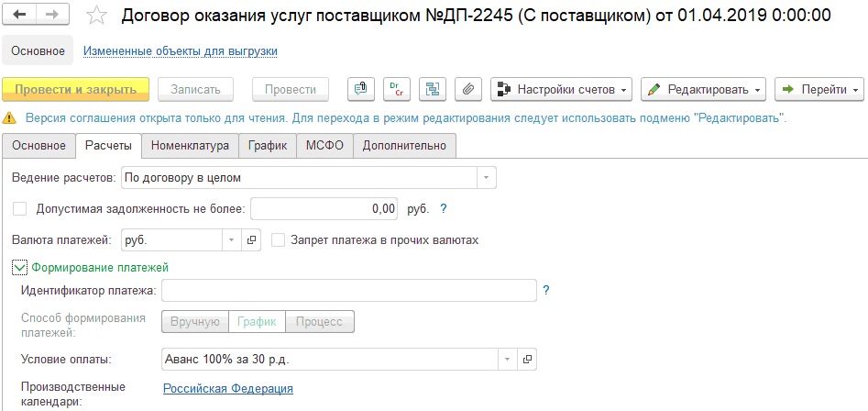Click the forward navigation arrow
The height and width of the screenshot is (411, 868).
(52, 16)
